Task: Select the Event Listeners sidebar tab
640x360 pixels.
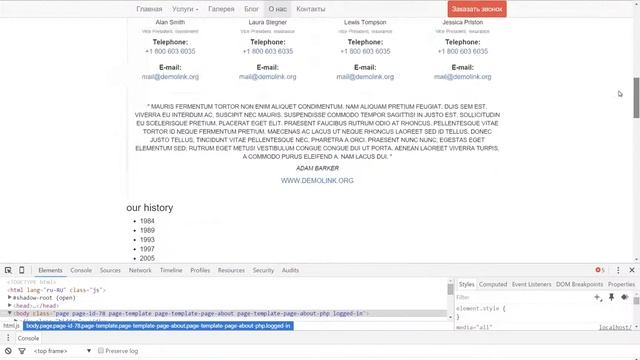Action: pyautogui.click(x=531, y=284)
